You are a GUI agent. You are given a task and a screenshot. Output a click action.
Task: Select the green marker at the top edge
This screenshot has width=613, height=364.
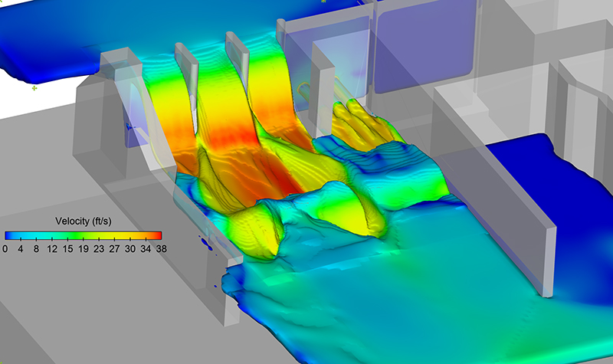tap(323, 2)
